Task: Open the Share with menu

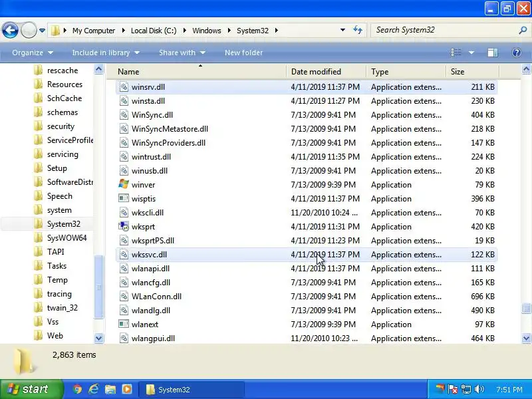Action: pyautogui.click(x=182, y=53)
